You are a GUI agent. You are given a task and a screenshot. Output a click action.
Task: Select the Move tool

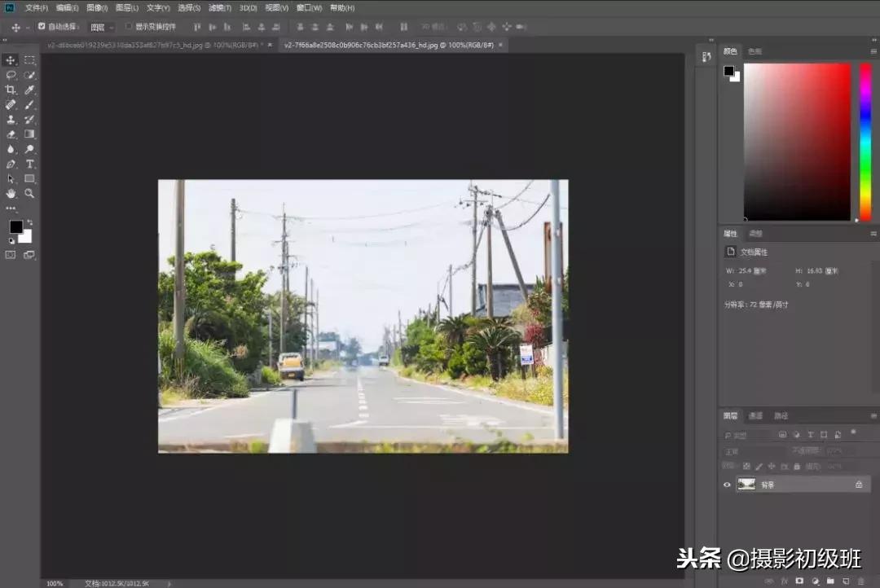click(11, 59)
